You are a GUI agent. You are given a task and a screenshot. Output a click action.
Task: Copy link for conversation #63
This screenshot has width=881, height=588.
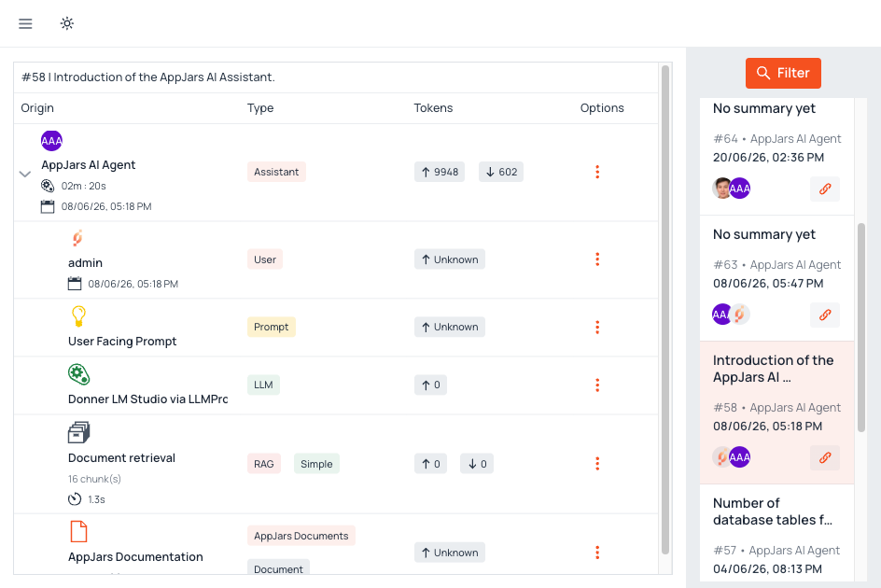pyautogui.click(x=825, y=315)
